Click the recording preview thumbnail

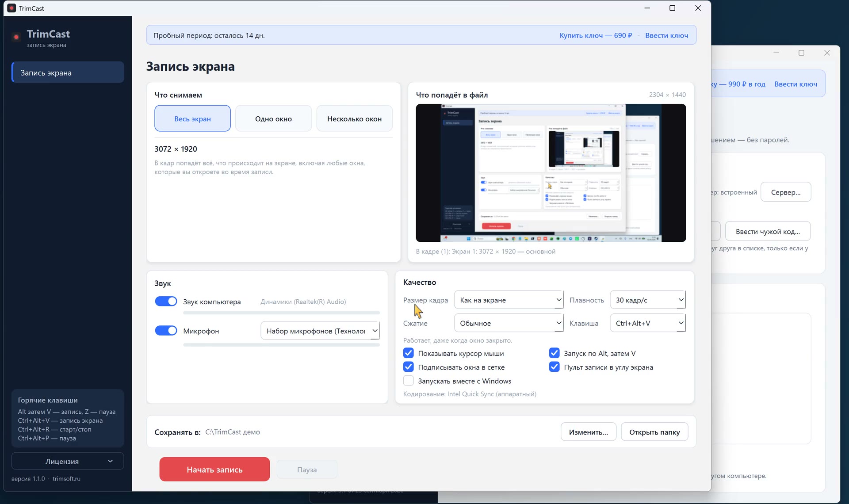[551, 173]
